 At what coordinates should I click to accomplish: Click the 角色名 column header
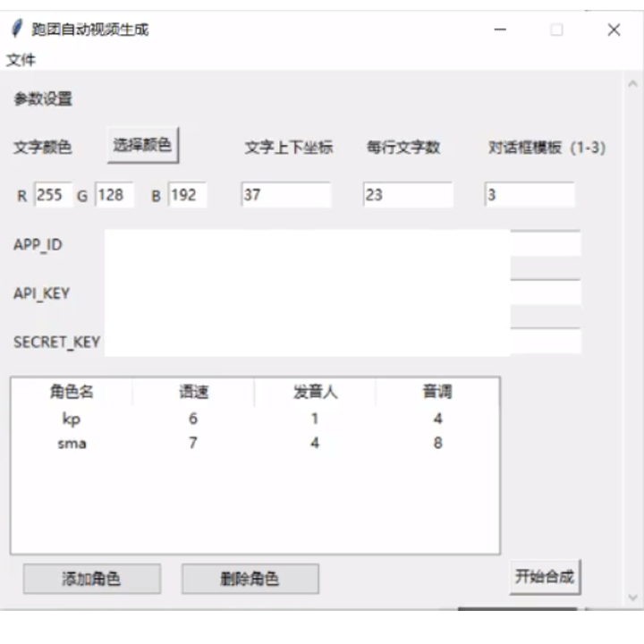[72, 392]
